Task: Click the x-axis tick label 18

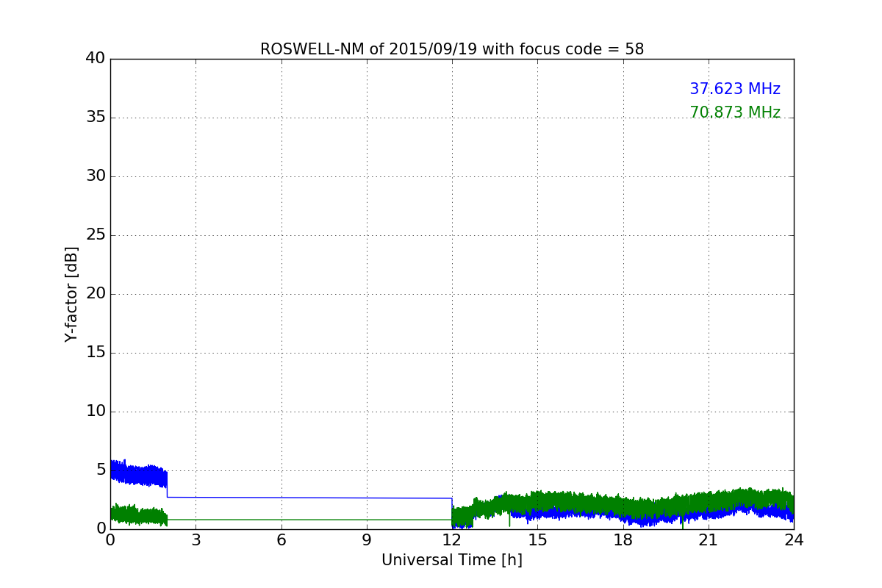Action: (x=623, y=540)
